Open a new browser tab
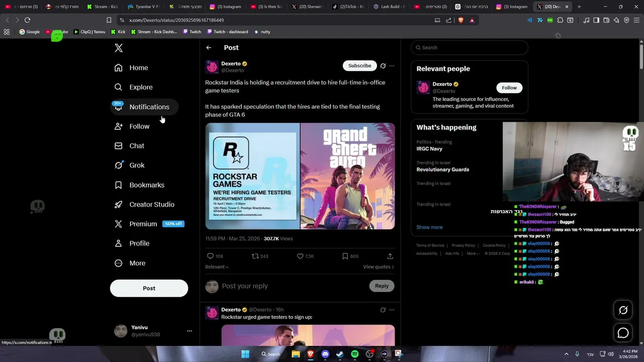 tap(579, 7)
